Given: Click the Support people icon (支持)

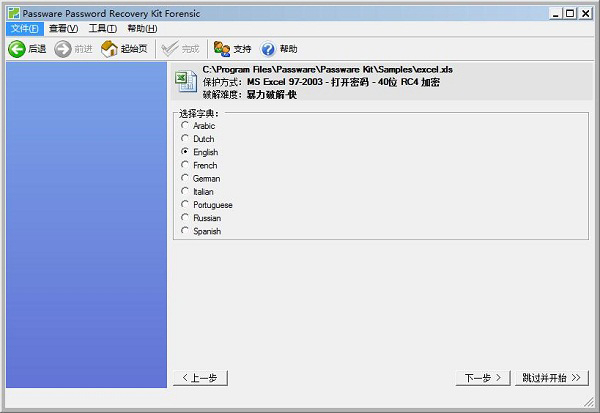Looking at the screenshot, I should click(x=222, y=49).
